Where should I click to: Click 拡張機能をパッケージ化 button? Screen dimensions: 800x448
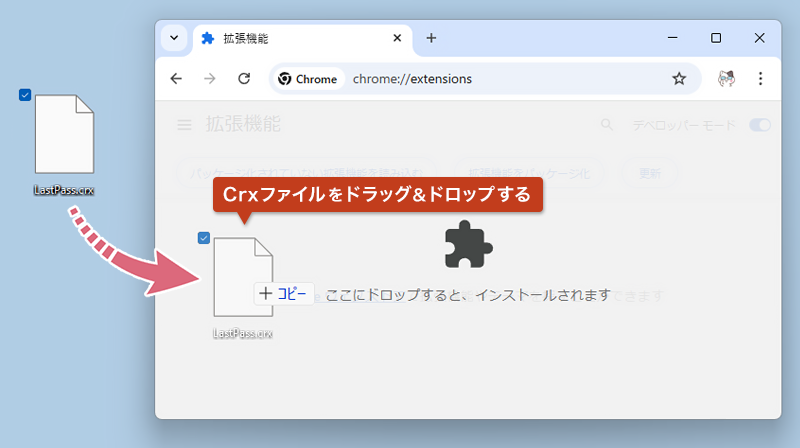529,173
